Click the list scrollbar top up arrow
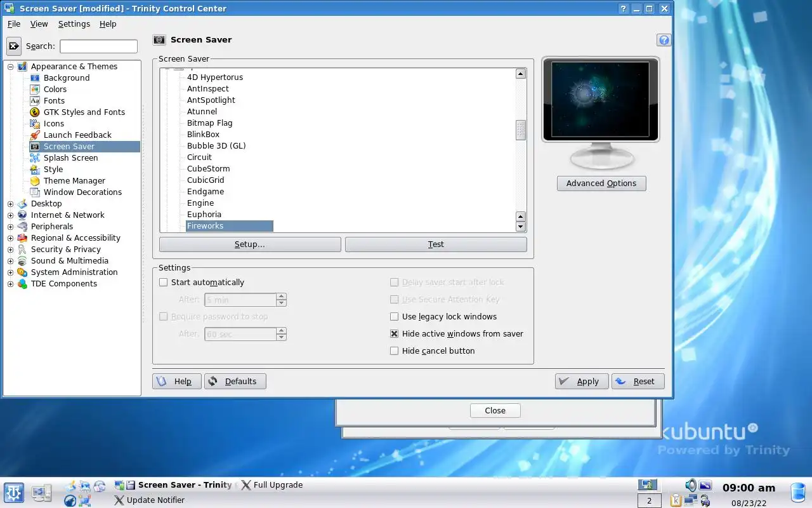This screenshot has width=812, height=508. pyautogui.click(x=521, y=74)
